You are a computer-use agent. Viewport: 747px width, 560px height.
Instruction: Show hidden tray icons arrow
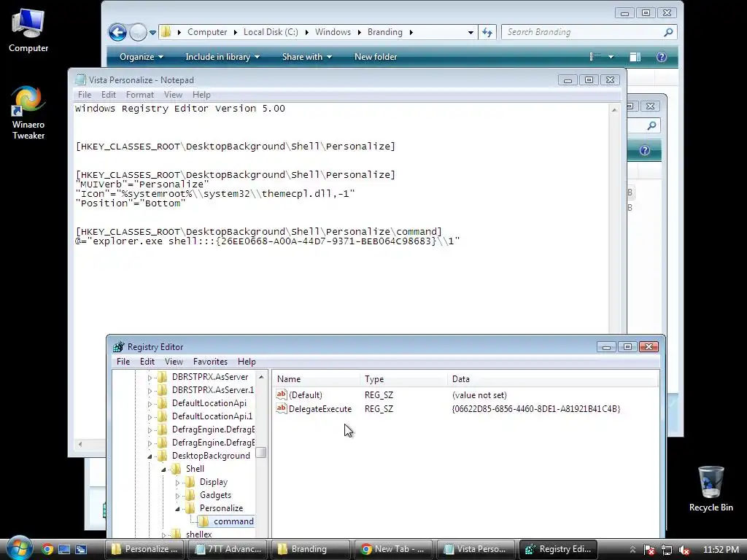pos(632,550)
